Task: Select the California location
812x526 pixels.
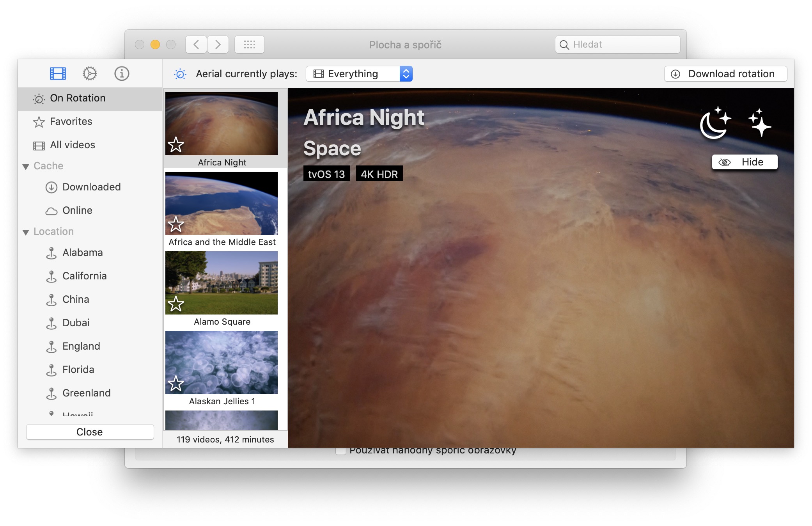Action: [84, 276]
